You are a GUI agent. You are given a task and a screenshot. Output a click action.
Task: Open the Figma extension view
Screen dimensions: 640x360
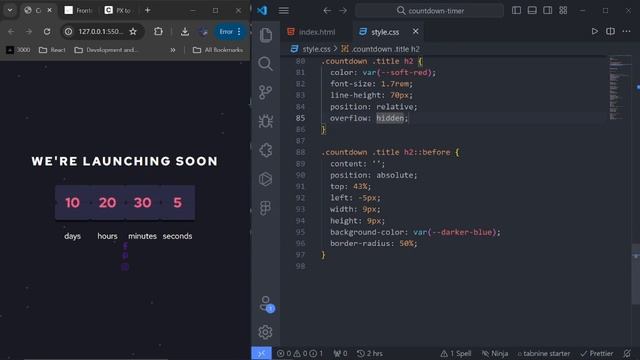point(265,208)
